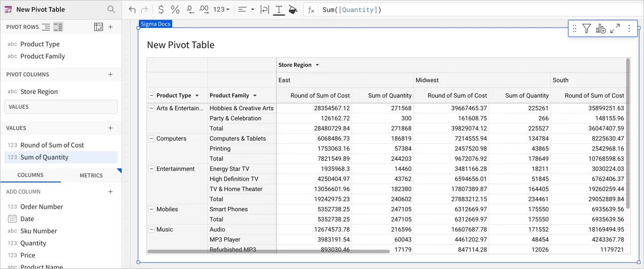Image resolution: width=644 pixels, height=269 pixels.
Task: Open Product Type header dropdown
Action: [x=197, y=96]
